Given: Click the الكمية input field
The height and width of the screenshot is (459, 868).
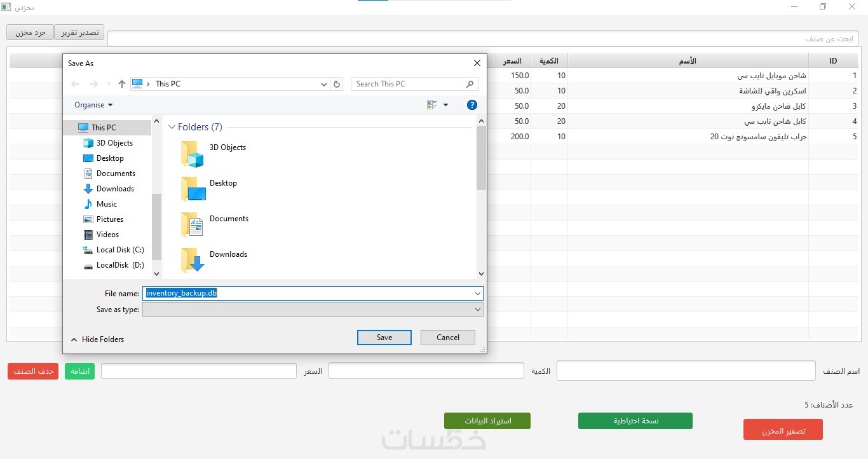Looking at the screenshot, I should click(x=426, y=371).
